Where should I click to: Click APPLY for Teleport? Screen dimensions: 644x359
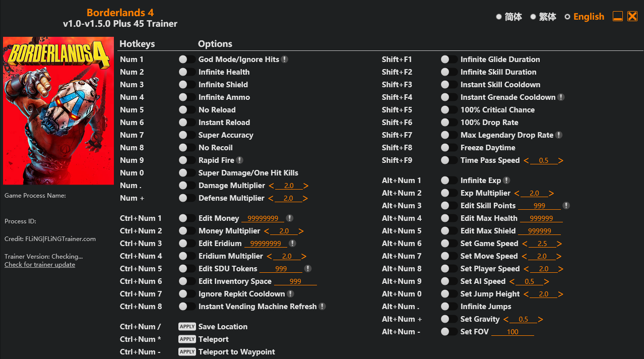coord(187,339)
